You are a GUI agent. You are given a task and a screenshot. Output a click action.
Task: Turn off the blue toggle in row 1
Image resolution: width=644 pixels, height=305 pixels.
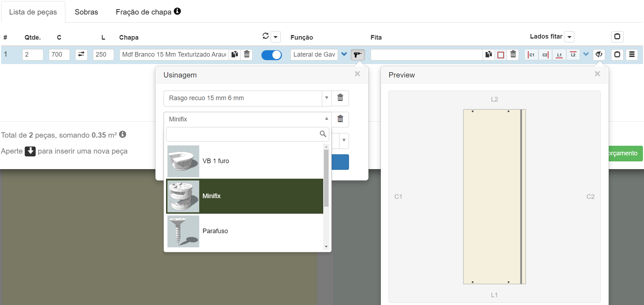click(271, 55)
